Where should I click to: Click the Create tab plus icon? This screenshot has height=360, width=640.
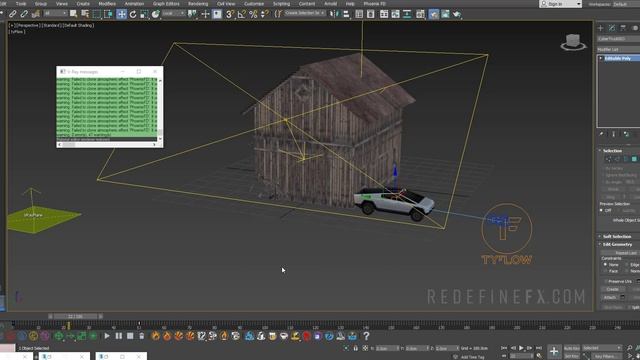[600, 28]
